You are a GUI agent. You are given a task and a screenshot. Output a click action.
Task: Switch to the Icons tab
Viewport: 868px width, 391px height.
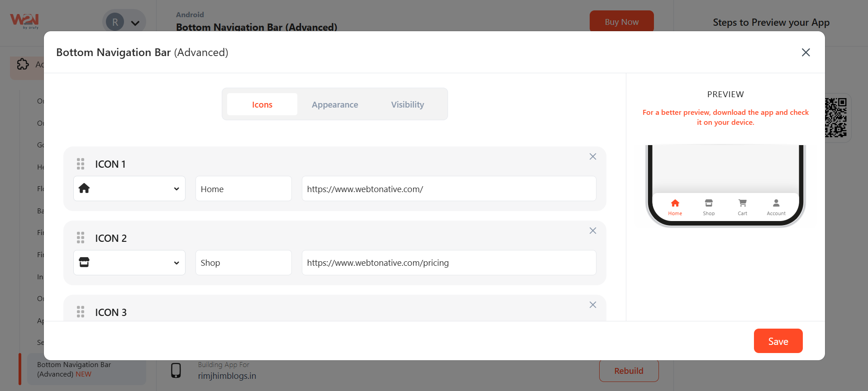(x=262, y=104)
